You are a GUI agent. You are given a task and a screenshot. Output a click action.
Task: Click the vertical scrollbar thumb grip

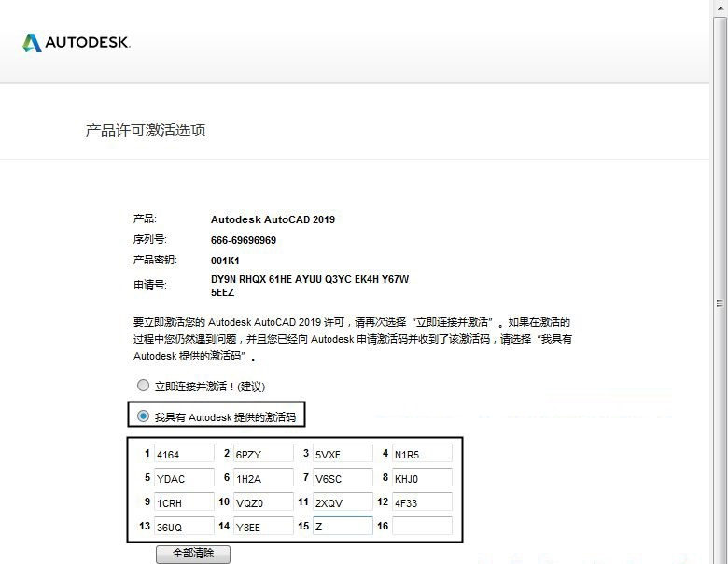point(721,303)
